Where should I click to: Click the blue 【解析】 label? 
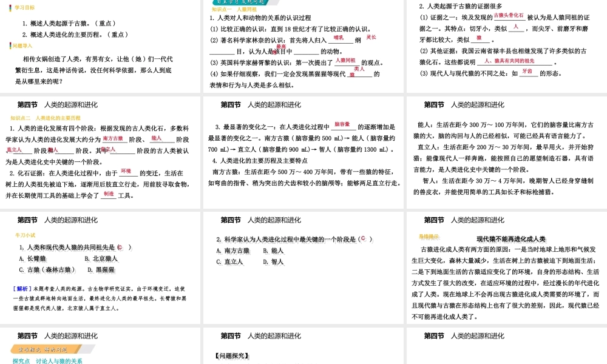tap(22, 289)
